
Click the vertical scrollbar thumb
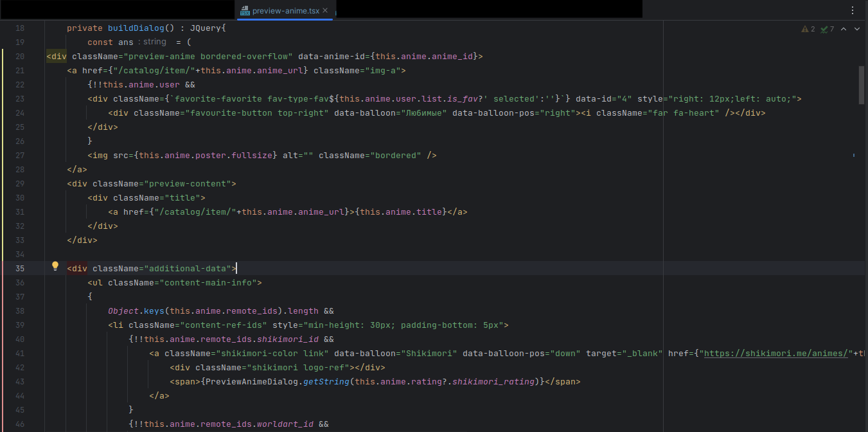click(x=862, y=84)
